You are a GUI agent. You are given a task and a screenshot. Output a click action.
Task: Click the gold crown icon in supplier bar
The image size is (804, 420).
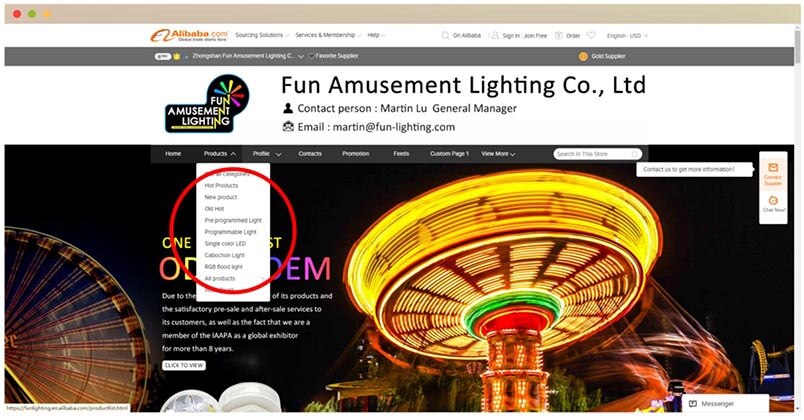[177, 56]
